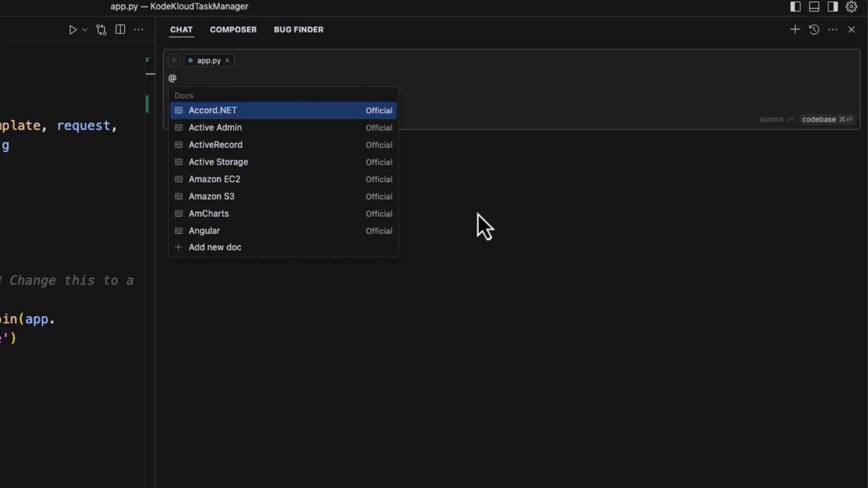Run the Python file with play icon
The height and width of the screenshot is (488, 868).
point(73,30)
